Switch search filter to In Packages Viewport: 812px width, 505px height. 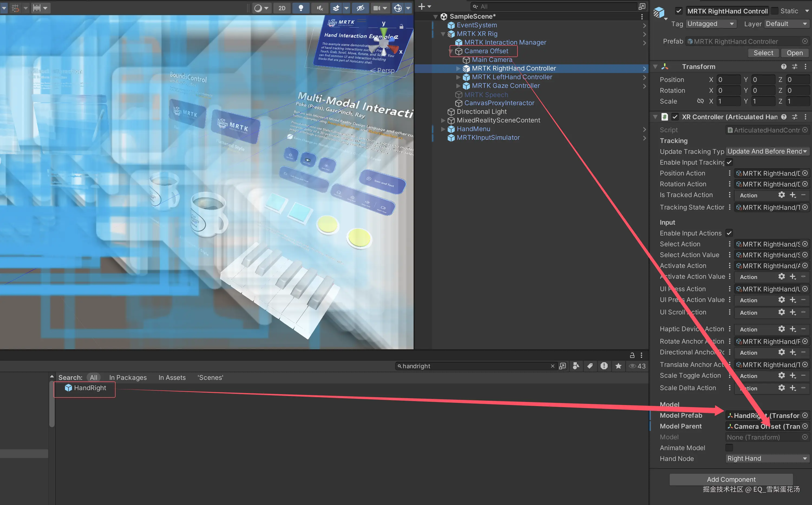[128, 377]
